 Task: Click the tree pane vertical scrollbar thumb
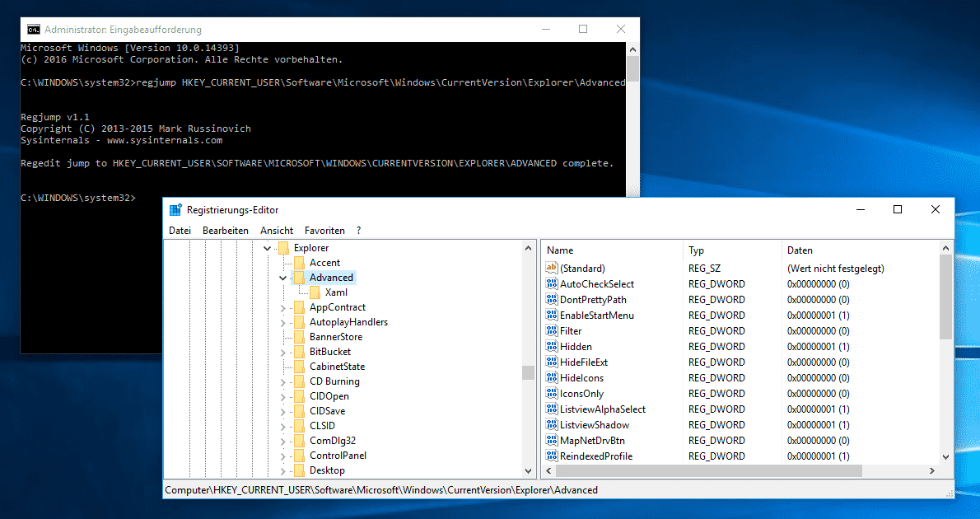click(x=529, y=372)
